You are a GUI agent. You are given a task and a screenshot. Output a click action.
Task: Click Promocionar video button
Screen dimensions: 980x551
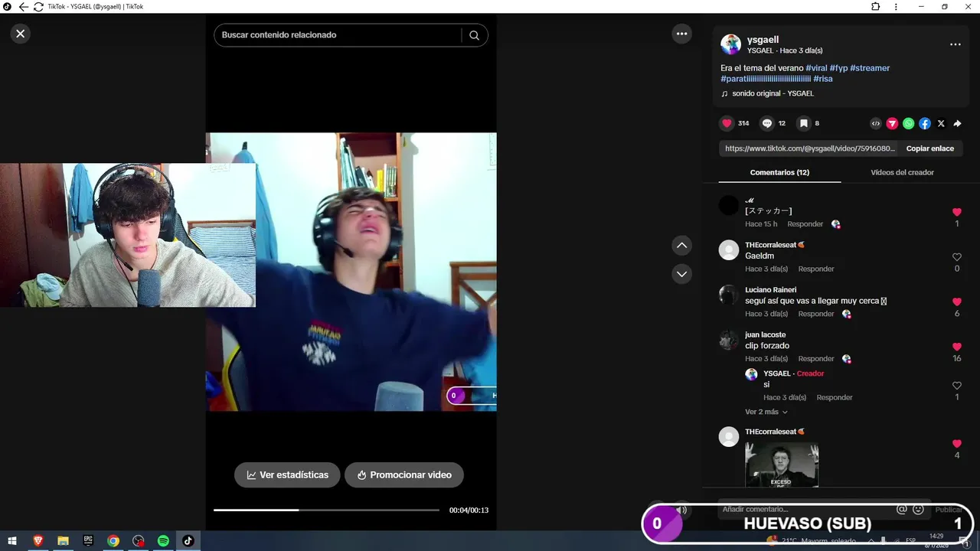tap(403, 474)
